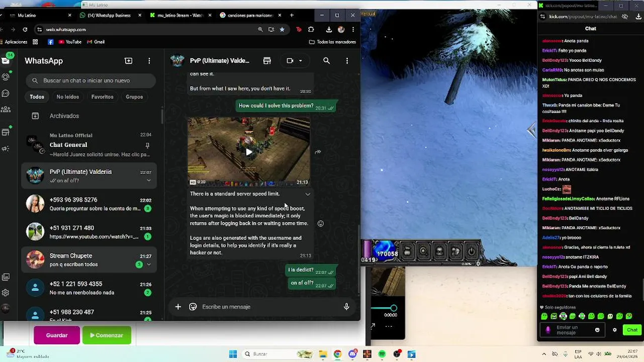Open the media gallery icon in WhatsApp sidebar
The width and height of the screenshot is (644, 362).
(6, 277)
